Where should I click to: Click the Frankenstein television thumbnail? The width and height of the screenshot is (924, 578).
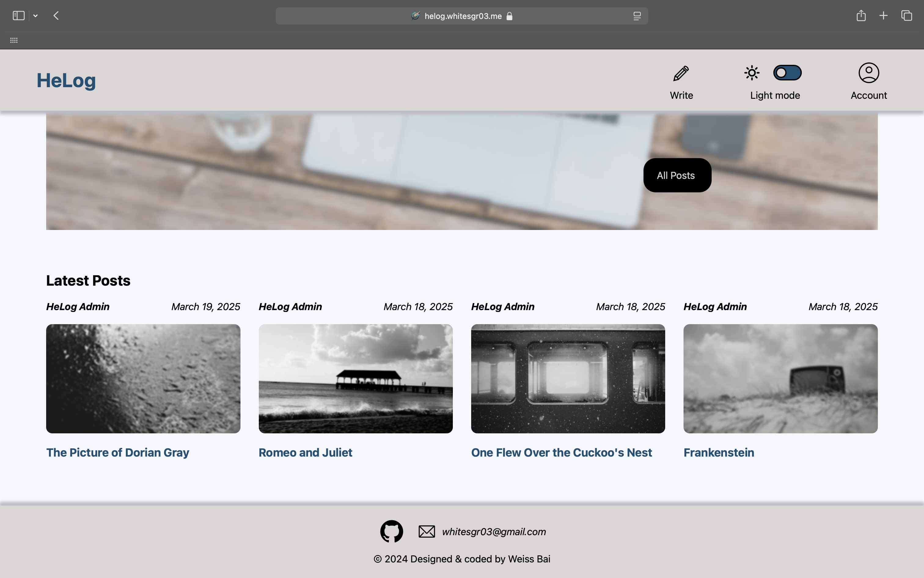point(780,379)
